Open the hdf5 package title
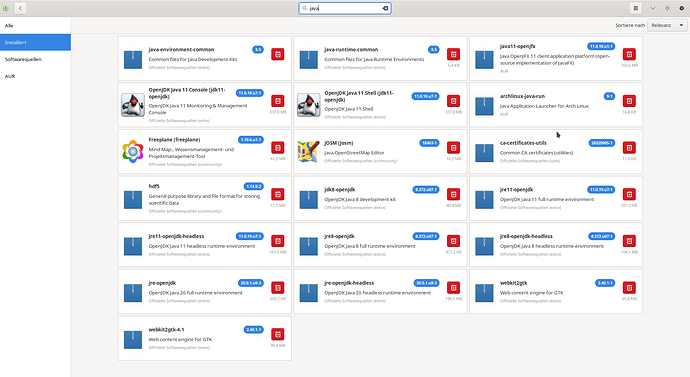 (x=154, y=186)
